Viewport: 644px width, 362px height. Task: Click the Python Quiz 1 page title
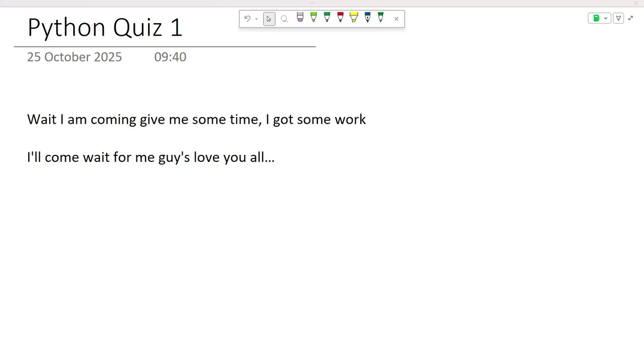point(105,27)
